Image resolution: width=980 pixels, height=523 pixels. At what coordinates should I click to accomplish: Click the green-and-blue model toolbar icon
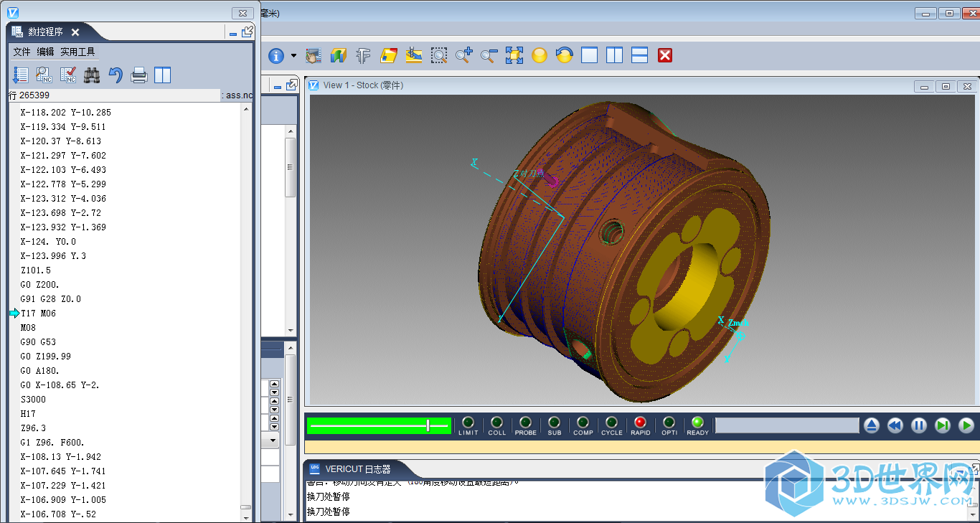[x=339, y=55]
